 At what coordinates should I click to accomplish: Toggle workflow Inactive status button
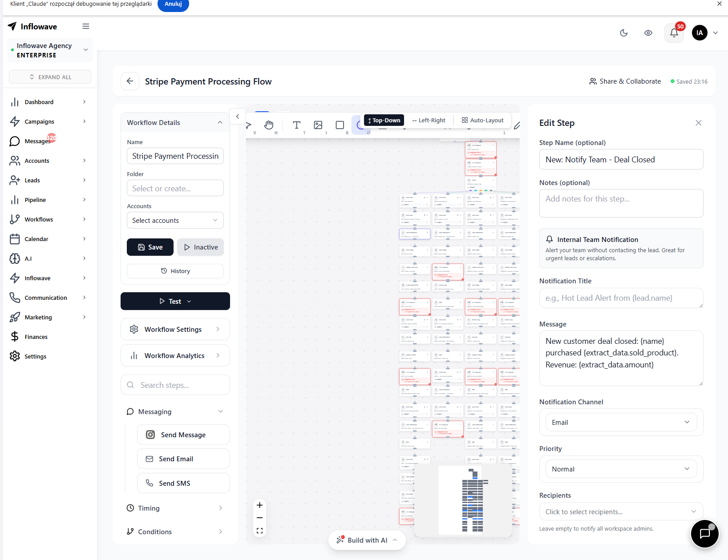pos(200,247)
